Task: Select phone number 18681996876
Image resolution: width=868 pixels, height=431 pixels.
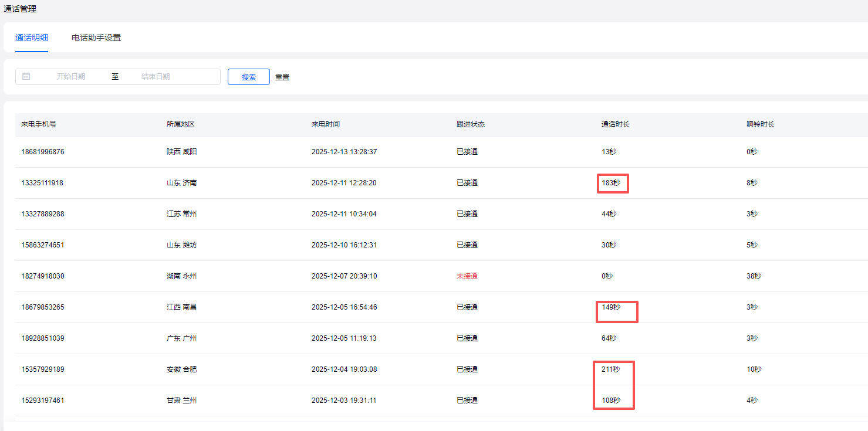Action: pos(43,152)
